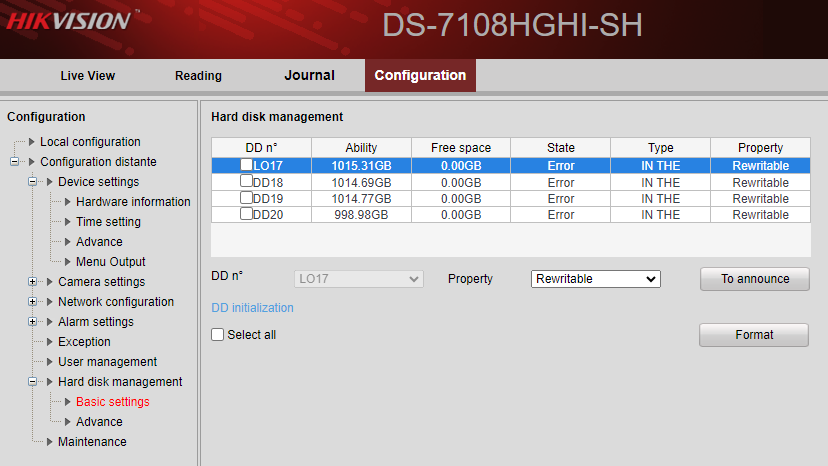
Task: Tick the LO17 disk checkbox
Action: [246, 165]
